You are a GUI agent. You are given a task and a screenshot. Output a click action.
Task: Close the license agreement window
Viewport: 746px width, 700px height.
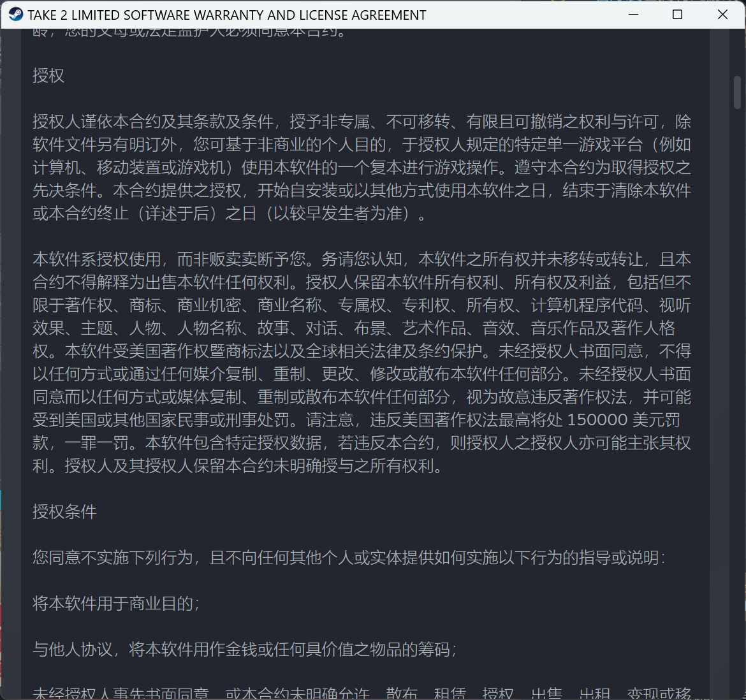click(x=722, y=15)
